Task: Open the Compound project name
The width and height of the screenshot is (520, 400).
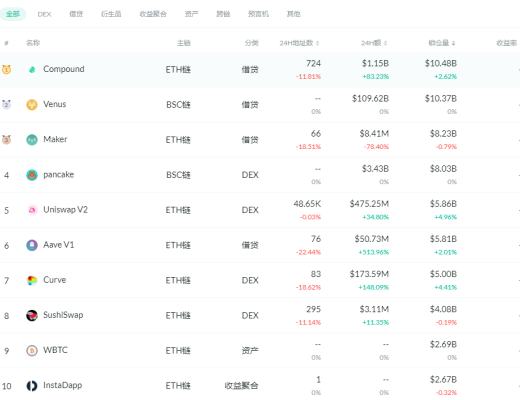Action: (x=64, y=69)
